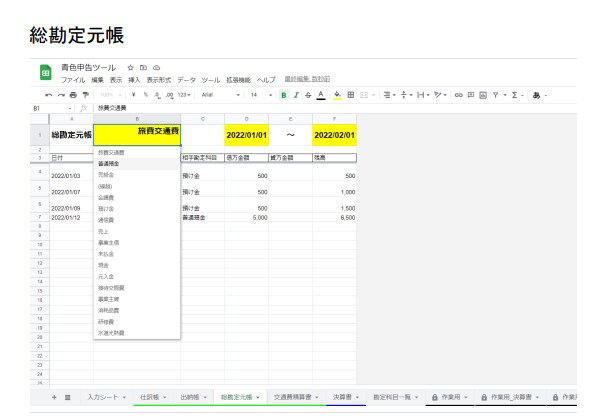Print the spreadsheet
Viewport: 593px width, 416px height.
73,95
